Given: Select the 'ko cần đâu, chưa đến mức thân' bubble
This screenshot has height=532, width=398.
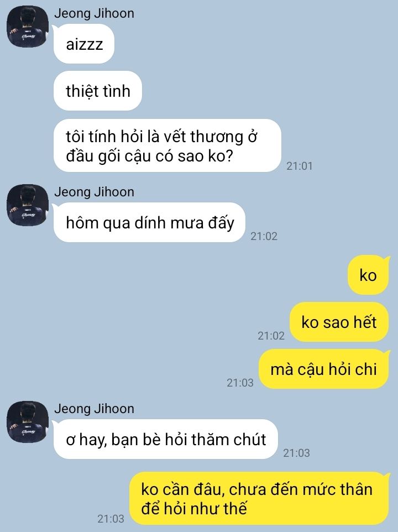Looking at the screenshot, I should coord(259,498).
